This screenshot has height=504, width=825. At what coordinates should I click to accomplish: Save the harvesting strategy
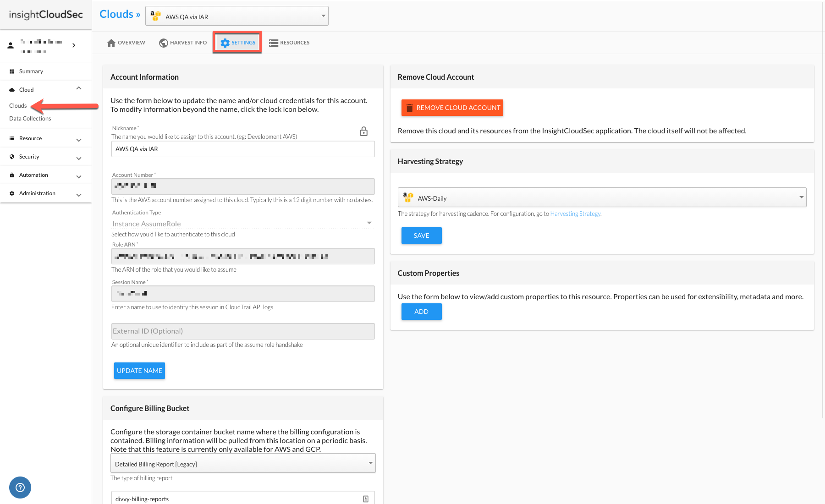[422, 236]
